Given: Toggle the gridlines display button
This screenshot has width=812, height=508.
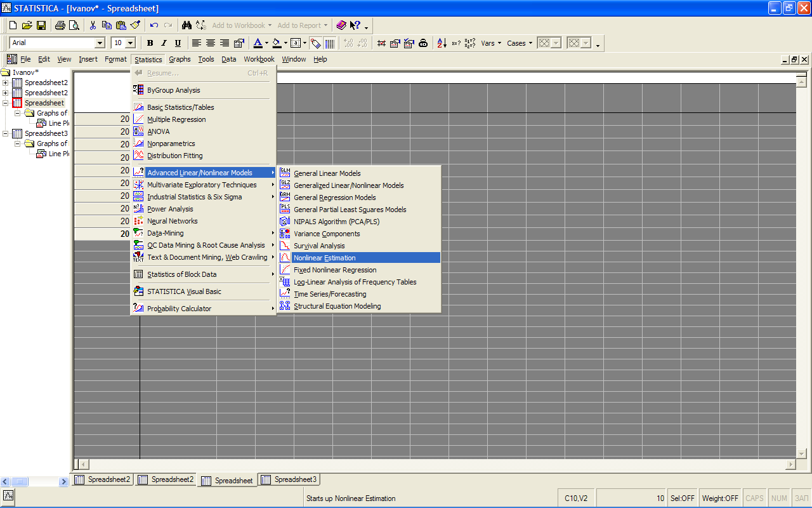Looking at the screenshot, I should (x=330, y=43).
